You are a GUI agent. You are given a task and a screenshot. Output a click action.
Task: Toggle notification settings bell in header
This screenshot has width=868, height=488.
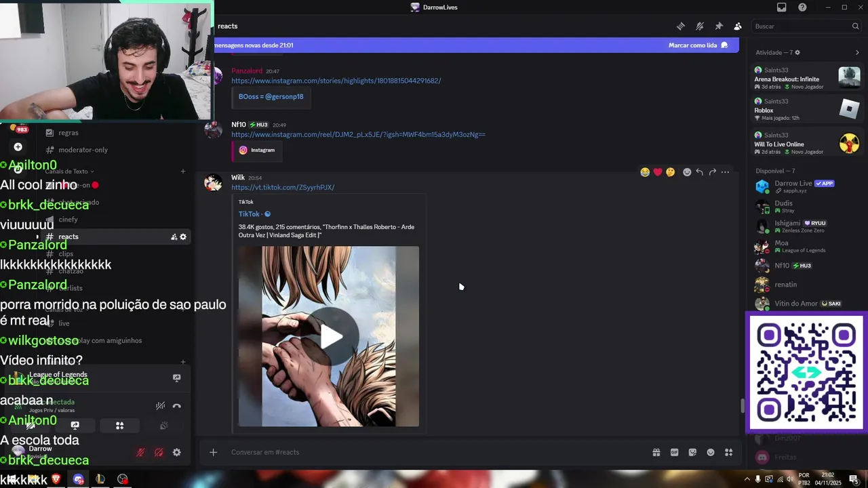[x=700, y=26]
